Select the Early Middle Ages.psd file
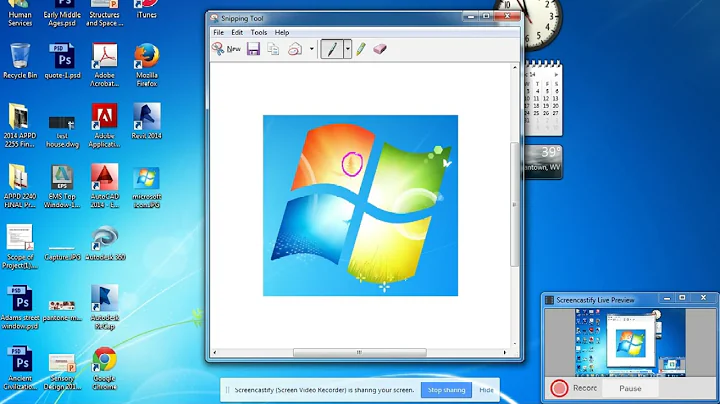 pos(62,14)
